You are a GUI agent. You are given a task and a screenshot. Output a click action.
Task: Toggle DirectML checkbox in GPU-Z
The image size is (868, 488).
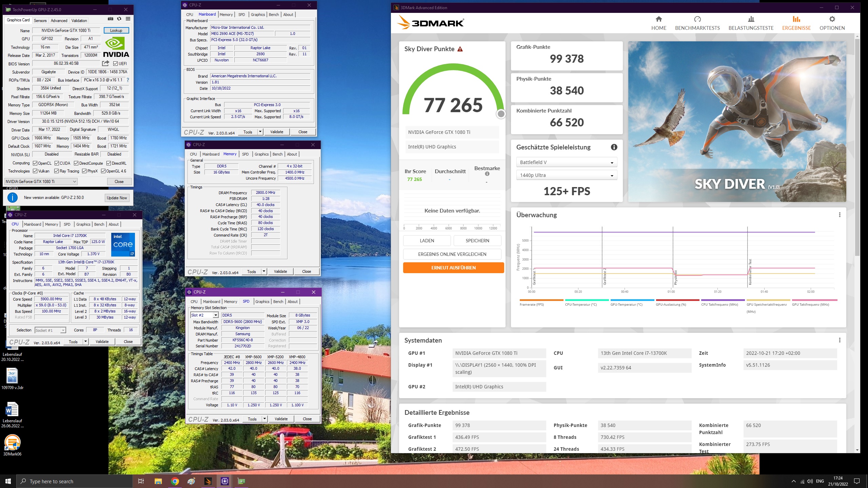pyautogui.click(x=108, y=163)
